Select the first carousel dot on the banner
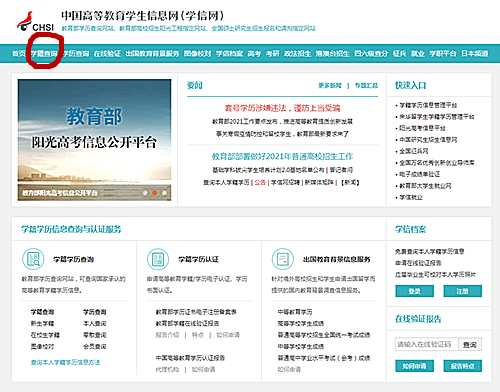The image size is (500, 392). click(x=145, y=193)
